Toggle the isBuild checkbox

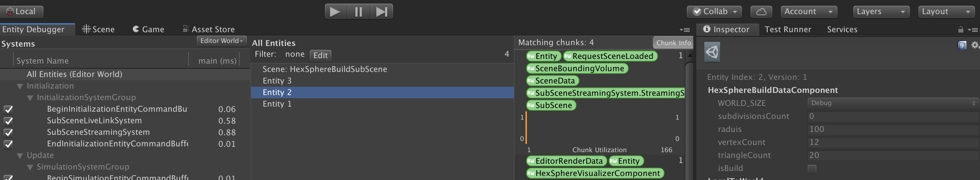(812, 168)
